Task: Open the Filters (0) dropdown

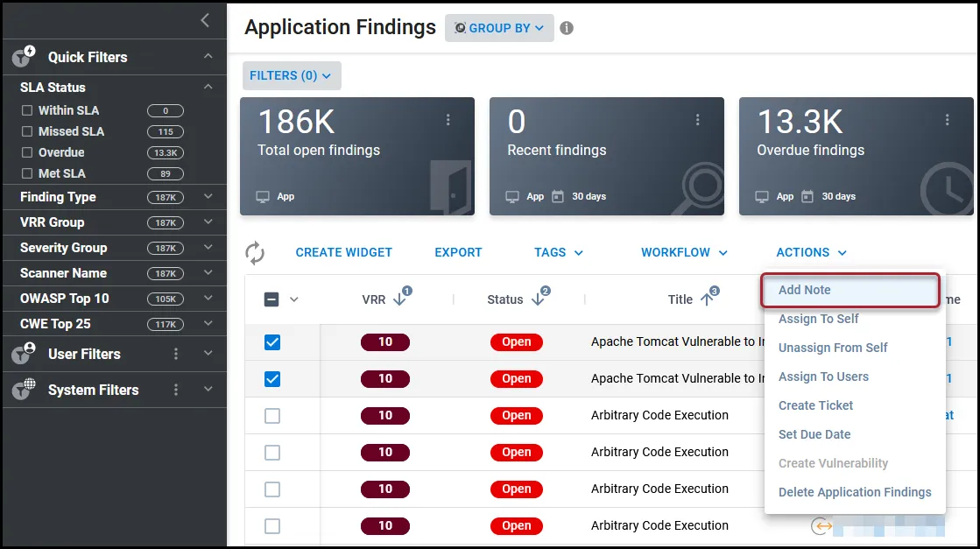Action: (292, 75)
